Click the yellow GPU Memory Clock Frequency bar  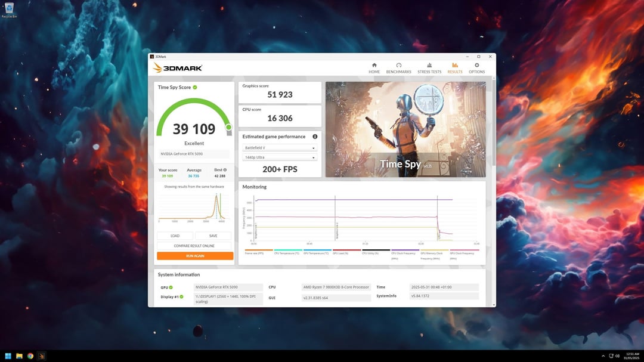(x=435, y=250)
